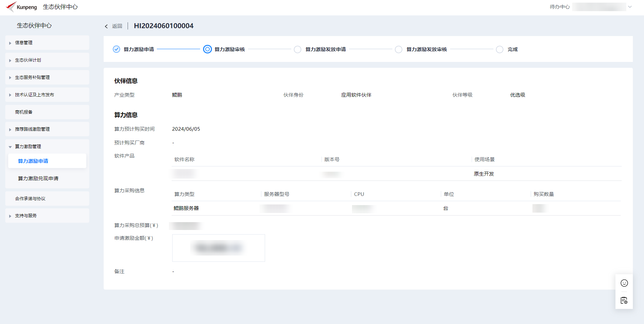The height and width of the screenshot is (324, 644).
Task: Expand the 信息管理 menu
Action: [47, 43]
